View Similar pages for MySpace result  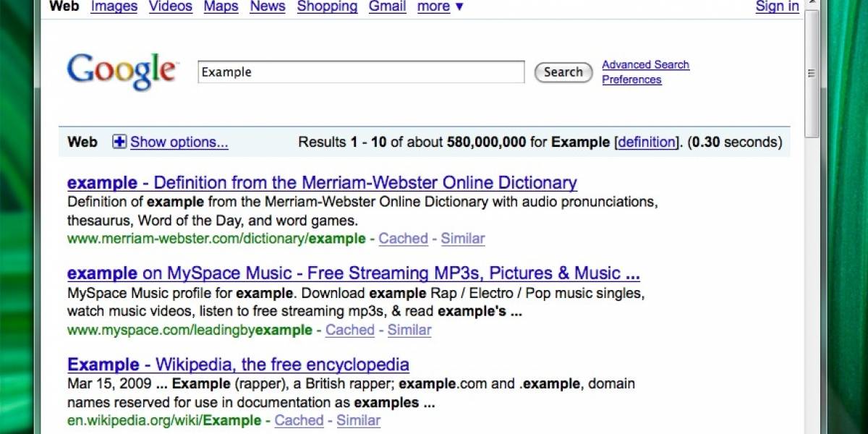(409, 330)
